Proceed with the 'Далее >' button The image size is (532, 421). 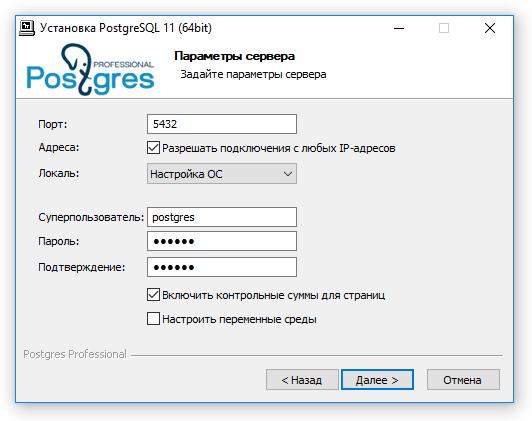coord(377,380)
